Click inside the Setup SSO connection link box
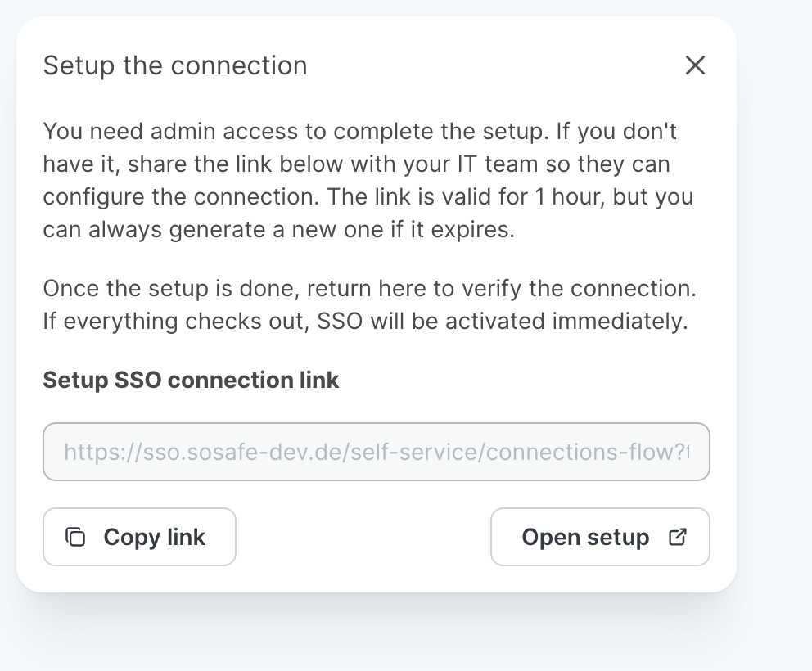 pos(377,452)
